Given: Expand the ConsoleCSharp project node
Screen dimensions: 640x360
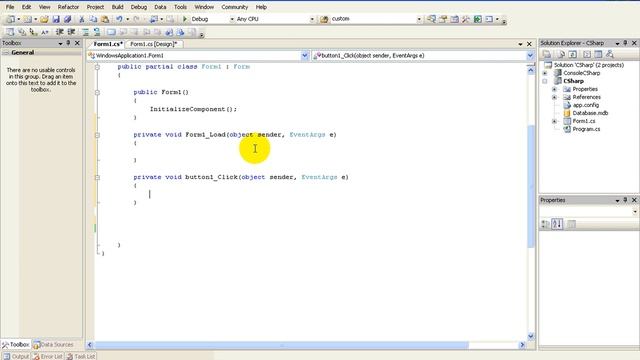Looking at the screenshot, I should [545, 73].
